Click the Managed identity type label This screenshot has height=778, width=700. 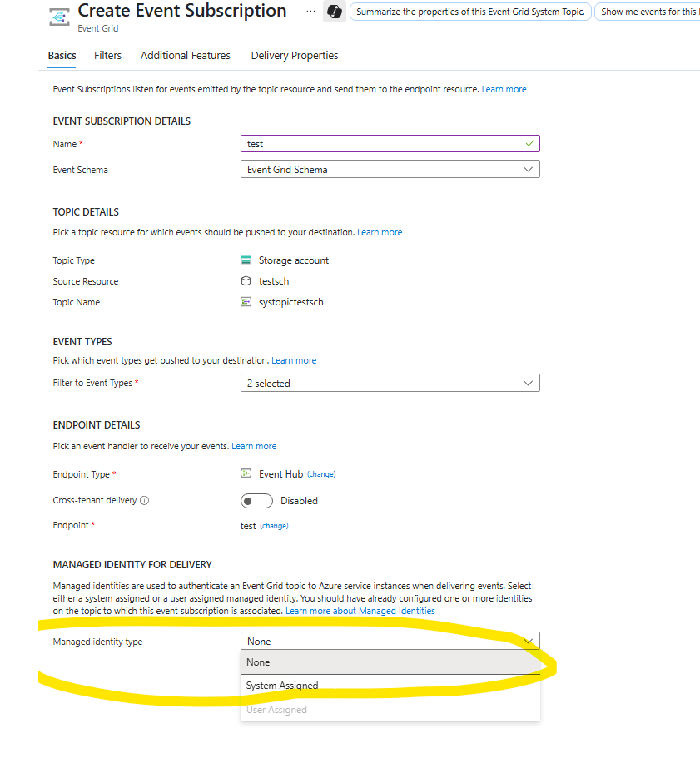[x=98, y=642]
